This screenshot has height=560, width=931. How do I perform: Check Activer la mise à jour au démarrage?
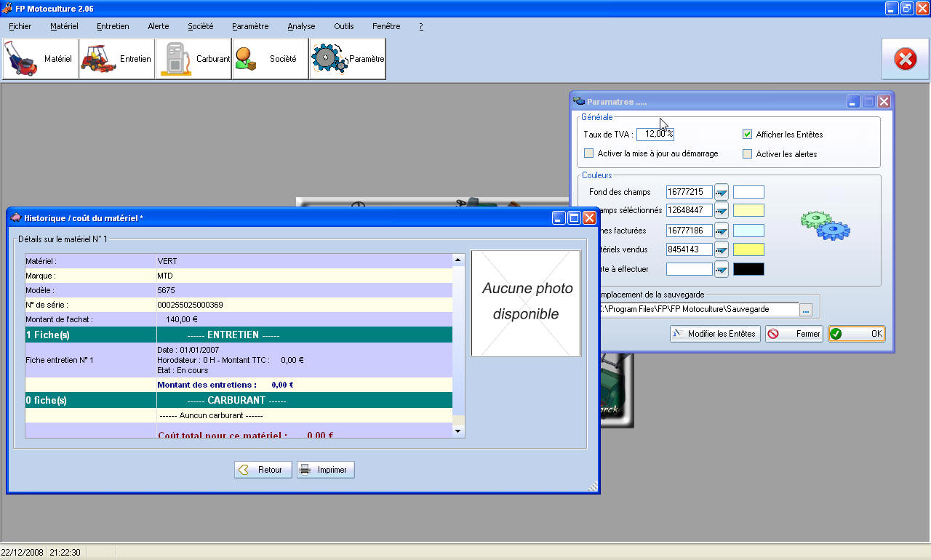click(x=589, y=153)
